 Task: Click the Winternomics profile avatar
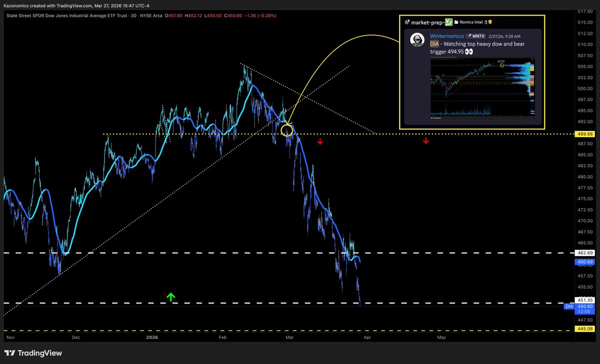click(x=417, y=40)
